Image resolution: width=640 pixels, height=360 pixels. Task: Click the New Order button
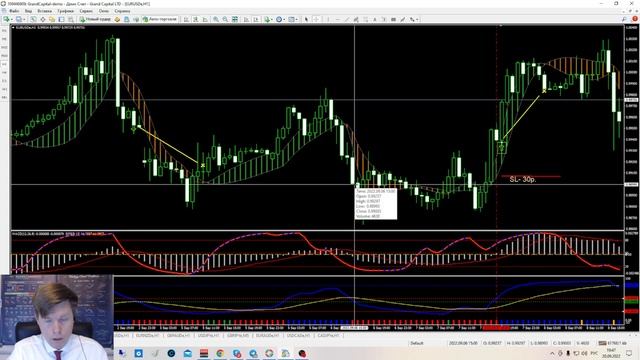95,19
